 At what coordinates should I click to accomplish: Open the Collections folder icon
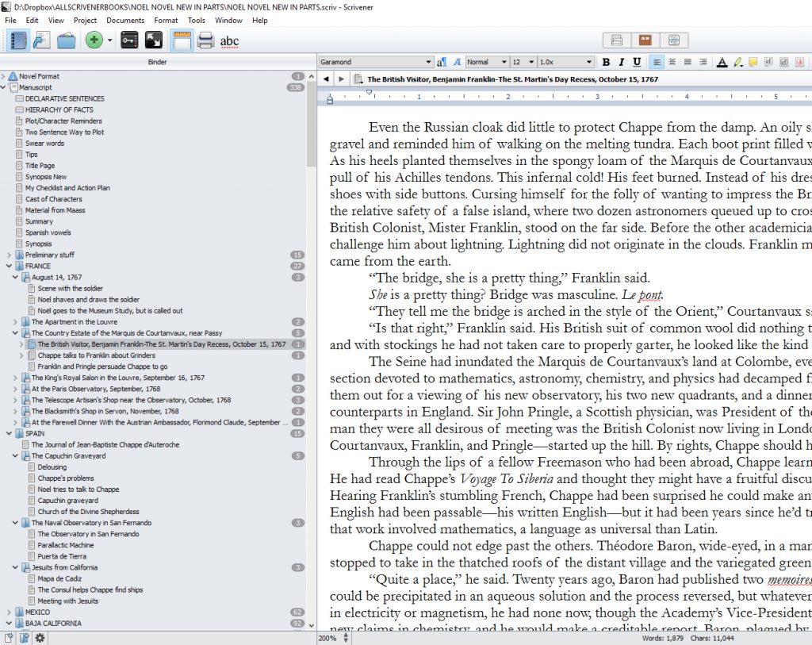(67, 40)
